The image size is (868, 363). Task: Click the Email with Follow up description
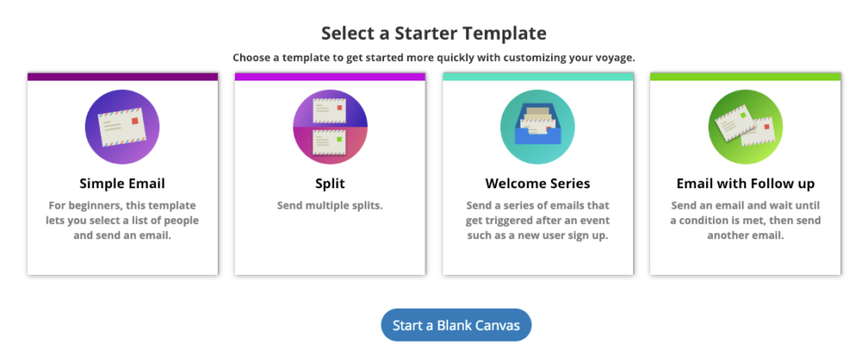click(745, 221)
